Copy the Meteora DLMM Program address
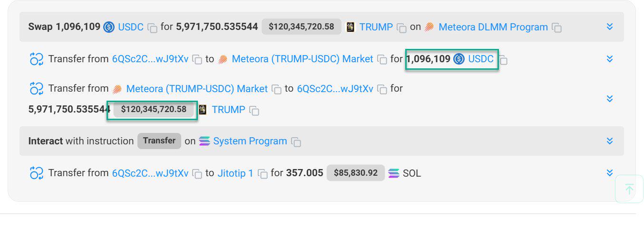The height and width of the screenshot is (226, 644). click(556, 28)
